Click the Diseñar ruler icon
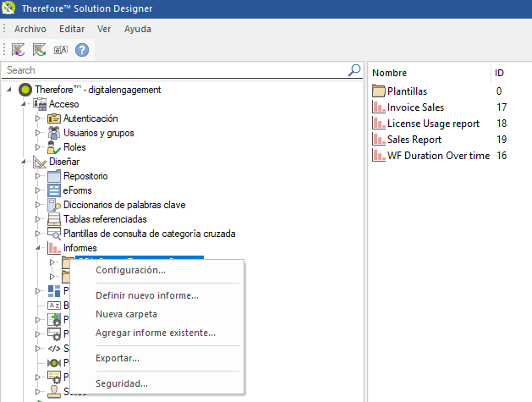532x402 pixels. (40, 162)
